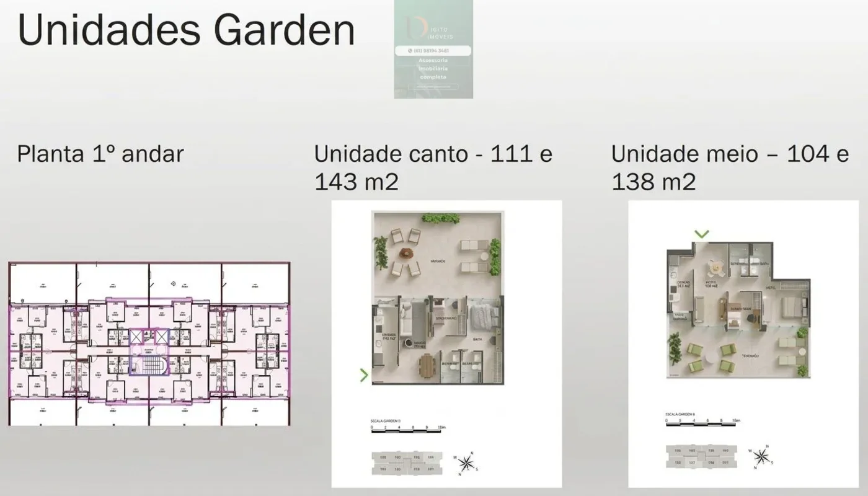Select the 'Unidade canto - 111 e 143 m2' heading
Image resolution: width=868 pixels, height=496 pixels.
(x=433, y=168)
